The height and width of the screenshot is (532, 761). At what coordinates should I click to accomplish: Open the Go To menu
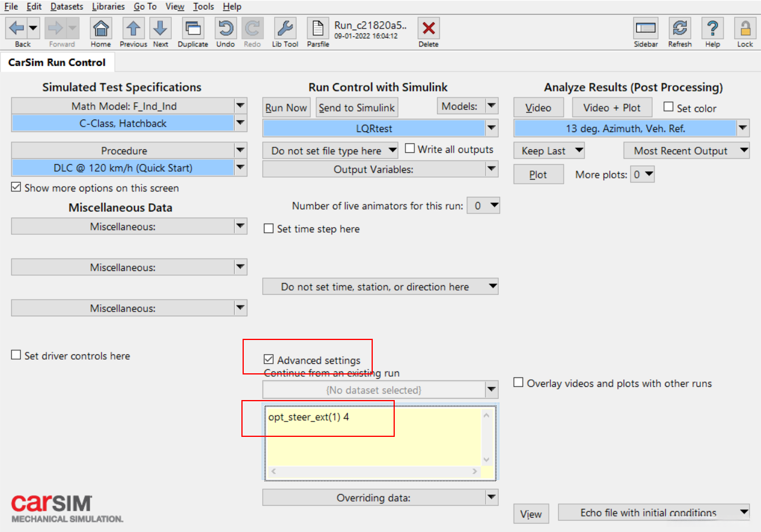coord(145,7)
